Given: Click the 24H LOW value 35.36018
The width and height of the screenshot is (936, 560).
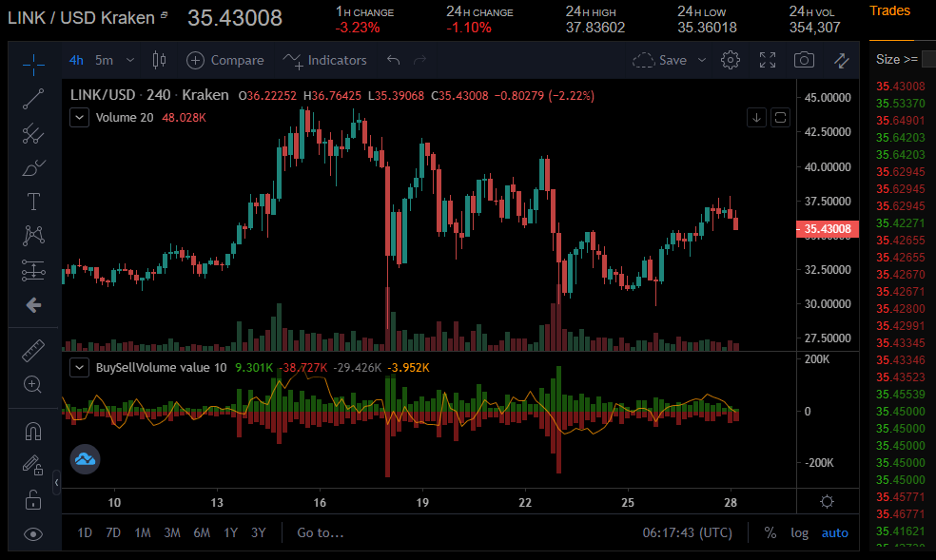Looking at the screenshot, I should (x=707, y=28).
